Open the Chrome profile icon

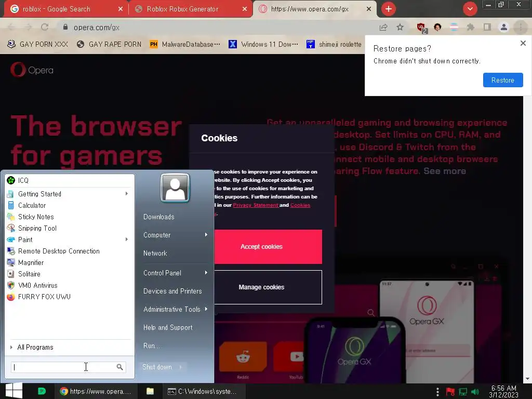(504, 27)
